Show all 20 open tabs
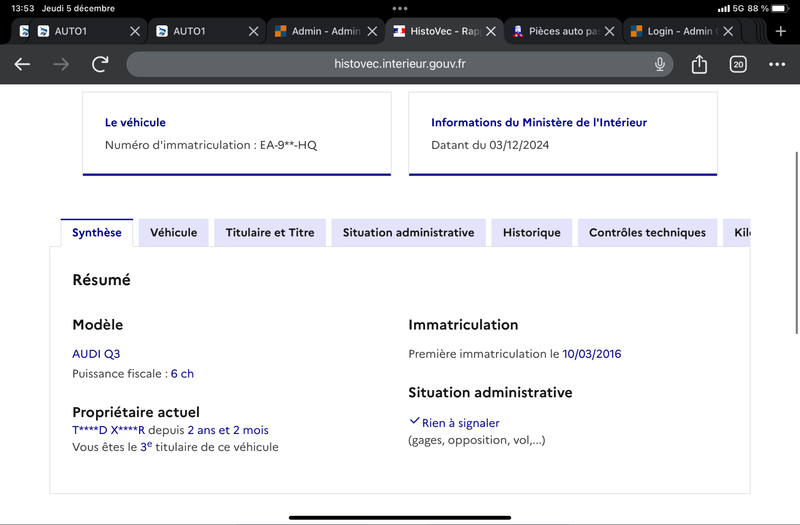This screenshot has width=800, height=525. (738, 64)
